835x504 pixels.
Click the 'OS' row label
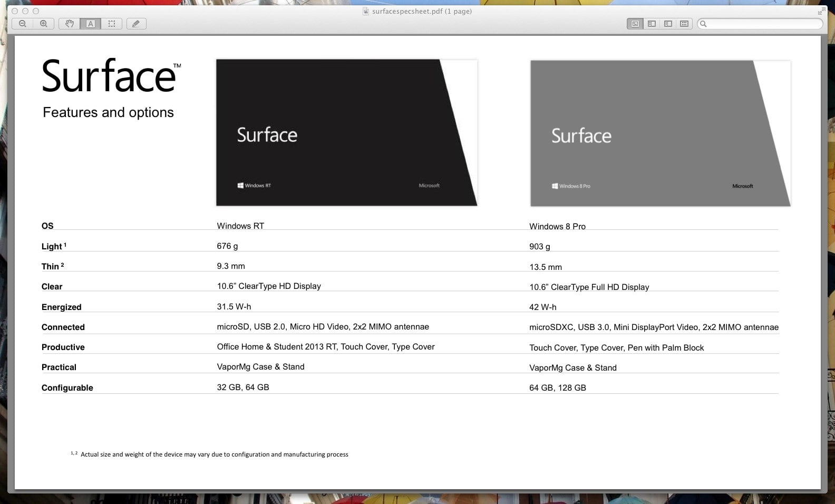point(47,226)
